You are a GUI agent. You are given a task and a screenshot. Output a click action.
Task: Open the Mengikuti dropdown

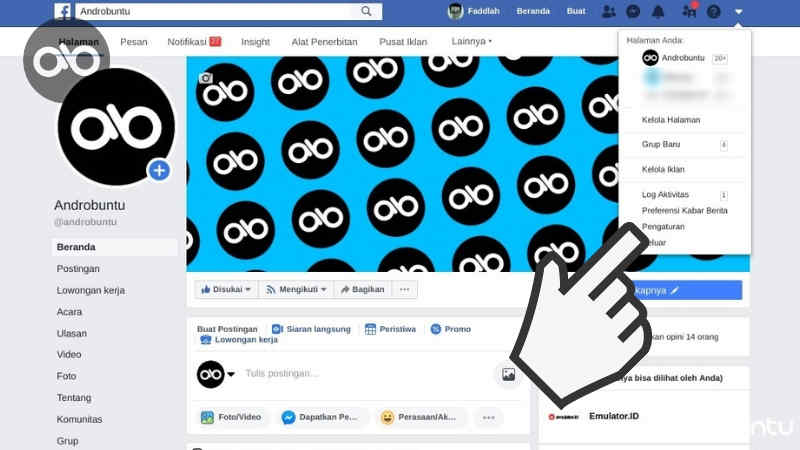[296, 289]
